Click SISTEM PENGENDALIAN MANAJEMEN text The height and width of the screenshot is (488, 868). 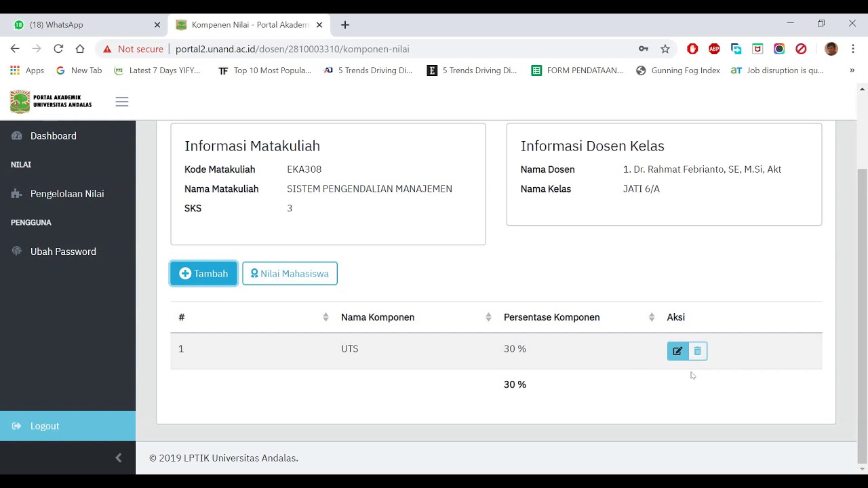point(370,189)
